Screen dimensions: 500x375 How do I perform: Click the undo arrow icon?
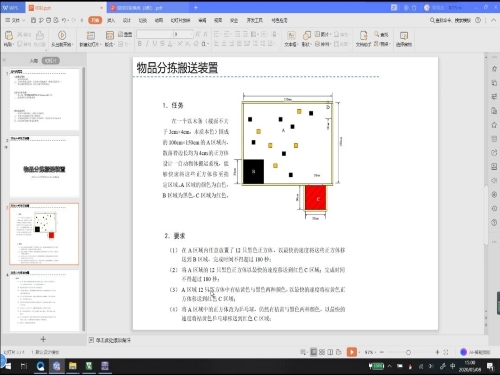[x=64, y=20]
